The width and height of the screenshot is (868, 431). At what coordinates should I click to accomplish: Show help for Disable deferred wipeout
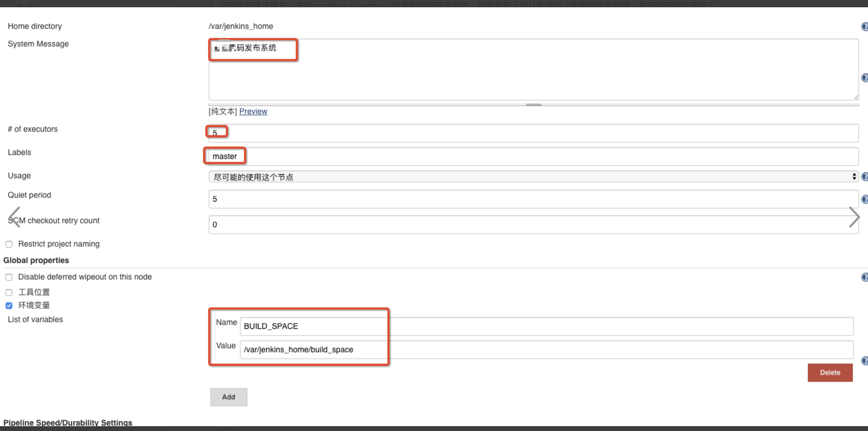[864, 277]
